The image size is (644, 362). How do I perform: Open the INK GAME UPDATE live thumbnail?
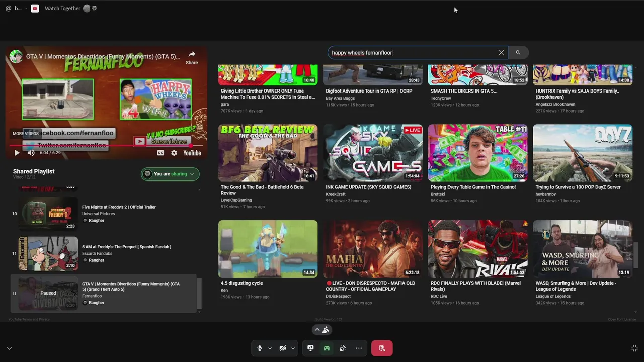[x=373, y=153]
